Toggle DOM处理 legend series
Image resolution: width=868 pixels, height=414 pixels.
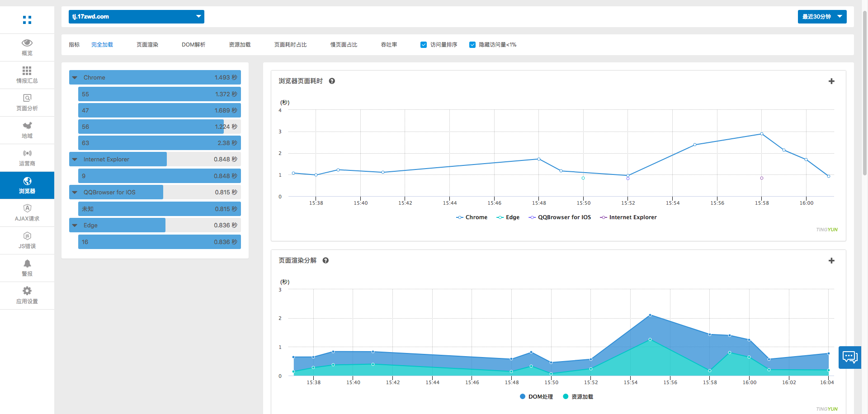point(536,397)
